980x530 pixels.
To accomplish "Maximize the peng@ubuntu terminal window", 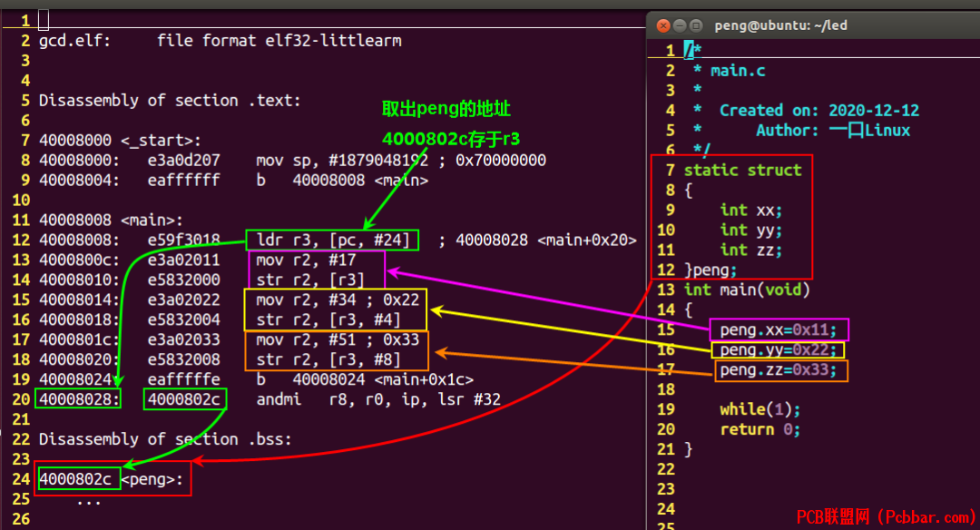I will 696,25.
